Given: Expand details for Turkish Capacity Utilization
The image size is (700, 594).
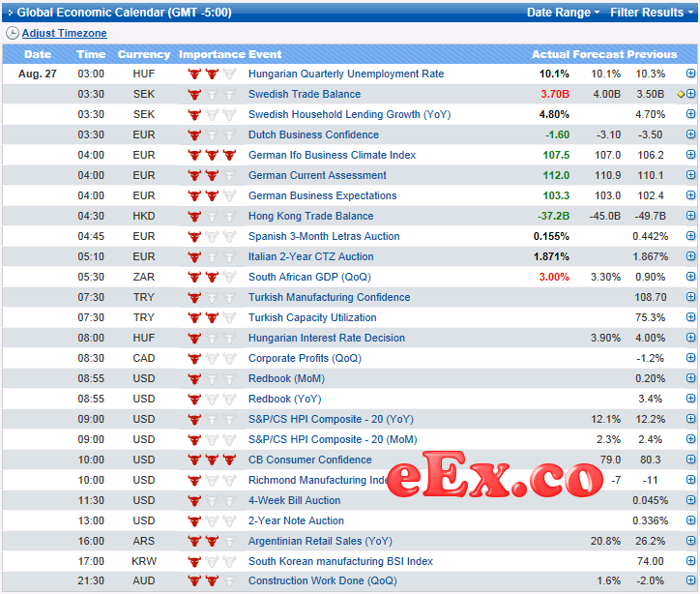Looking at the screenshot, I should [x=690, y=317].
